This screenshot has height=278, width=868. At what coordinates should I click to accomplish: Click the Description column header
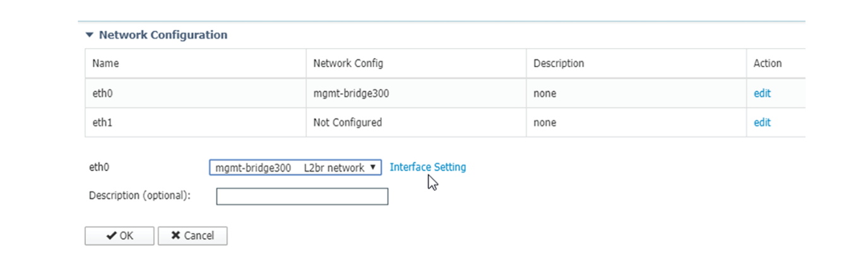[636, 64]
